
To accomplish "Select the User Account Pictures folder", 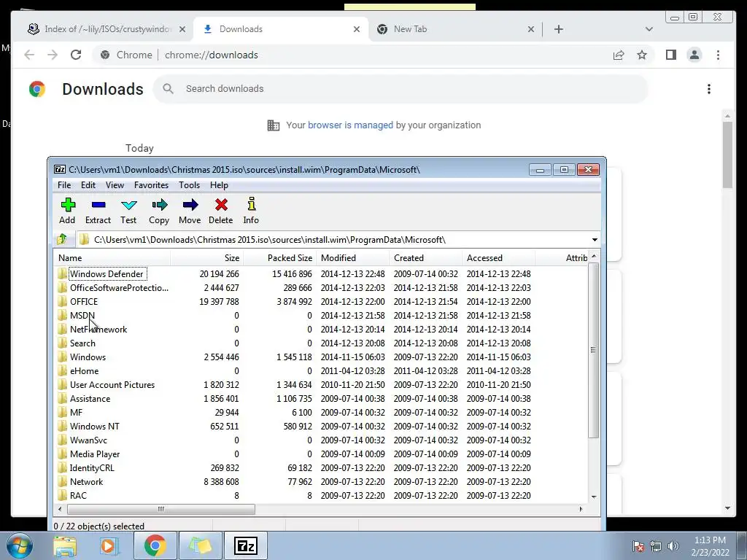I will 112,384.
